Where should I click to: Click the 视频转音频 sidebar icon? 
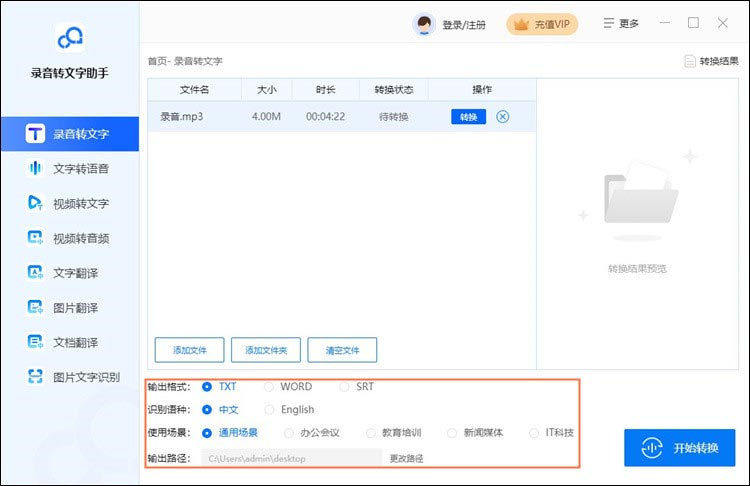coord(35,237)
